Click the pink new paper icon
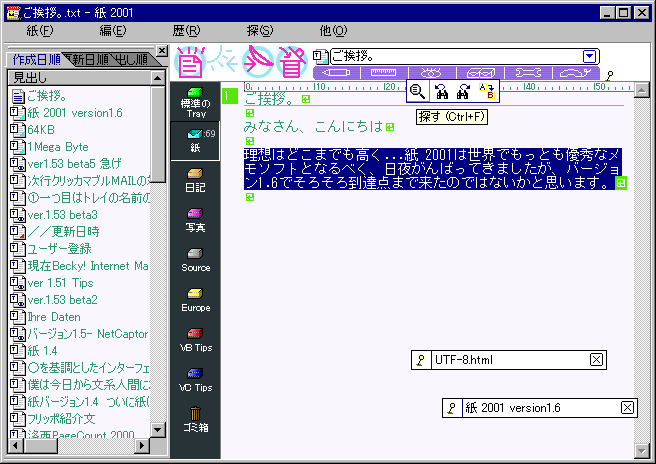This screenshot has height=464, width=656. [190, 62]
